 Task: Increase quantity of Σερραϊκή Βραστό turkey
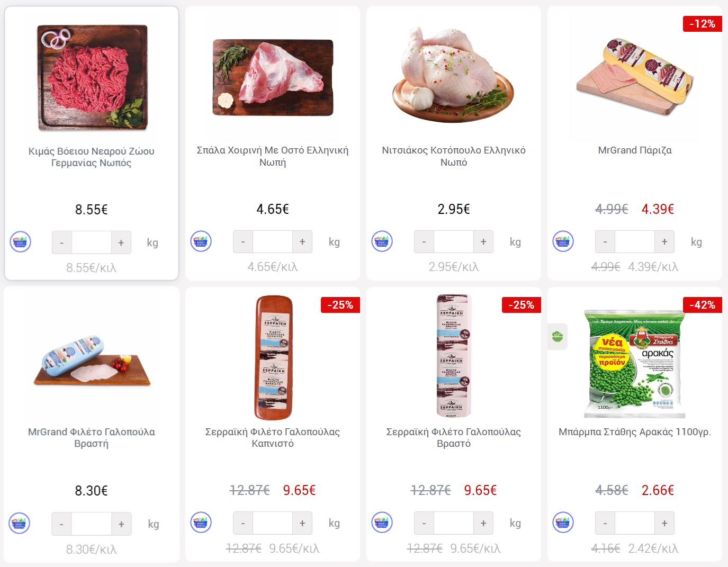click(483, 523)
